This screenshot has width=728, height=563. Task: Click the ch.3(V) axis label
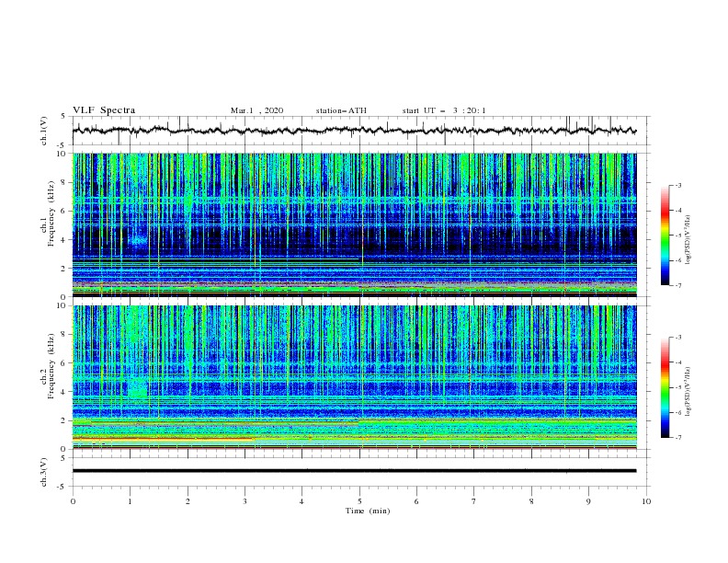click(44, 472)
